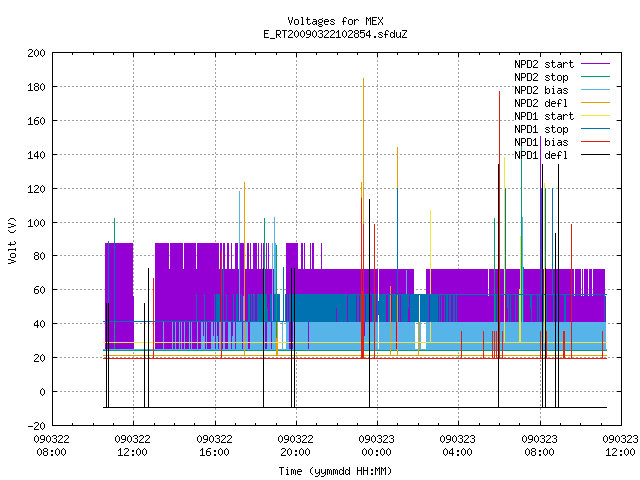Pick the dark blue line sample beside NPD1 stop

tap(596, 129)
